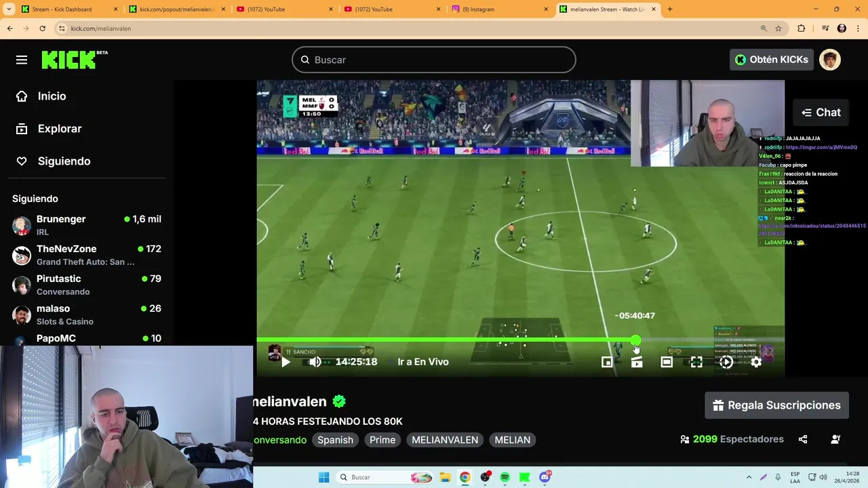Screen dimensions: 868x488
Task: Click Regala Suscripciones button
Action: tap(776, 405)
